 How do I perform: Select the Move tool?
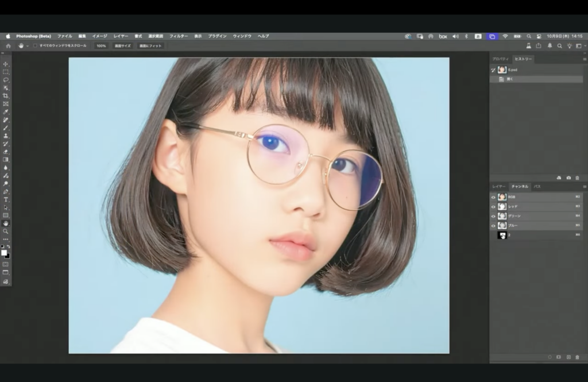point(6,64)
